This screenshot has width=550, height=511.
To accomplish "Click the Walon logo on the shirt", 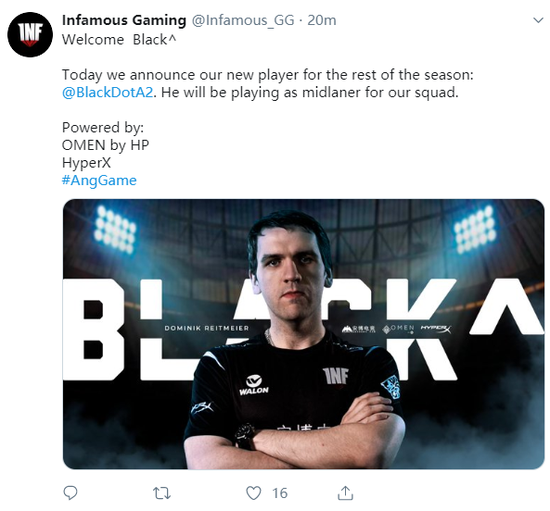I will tap(254, 385).
